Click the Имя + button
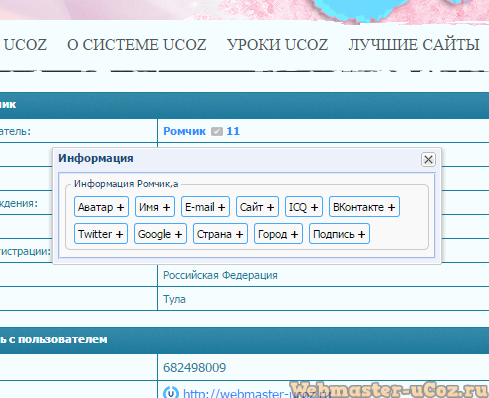 click(x=155, y=207)
